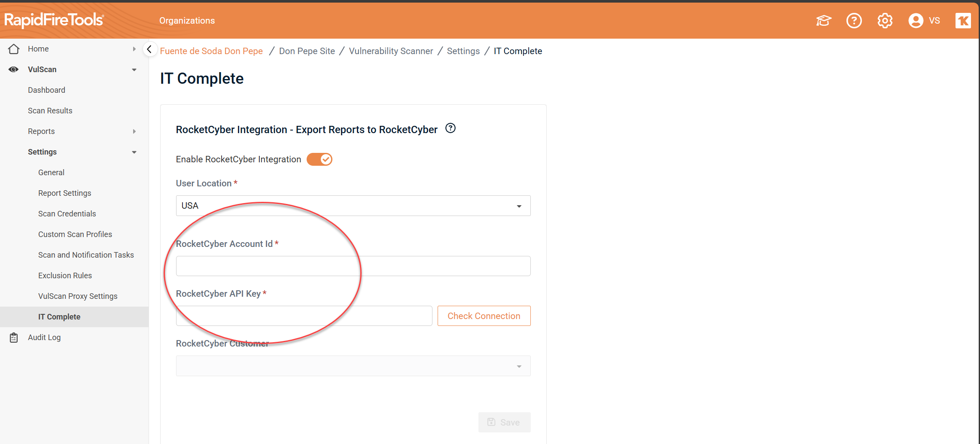Collapse the Settings section in sidebar
The image size is (980, 444).
[134, 152]
